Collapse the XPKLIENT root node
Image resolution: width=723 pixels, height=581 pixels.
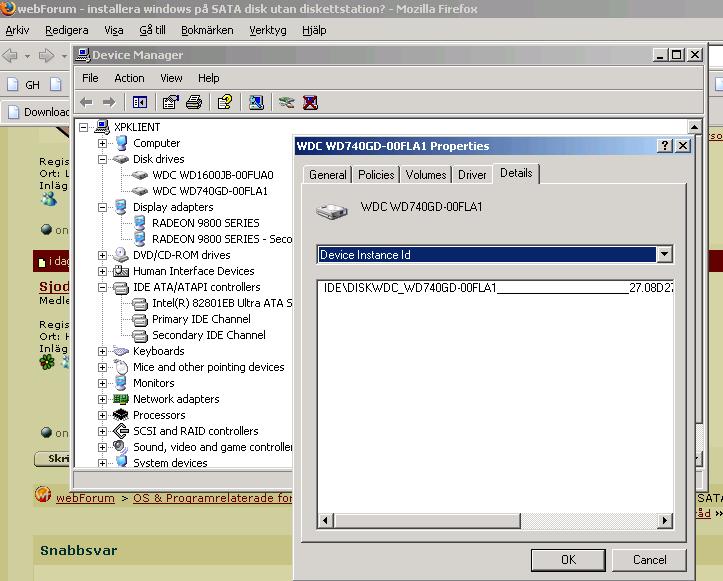point(83,127)
